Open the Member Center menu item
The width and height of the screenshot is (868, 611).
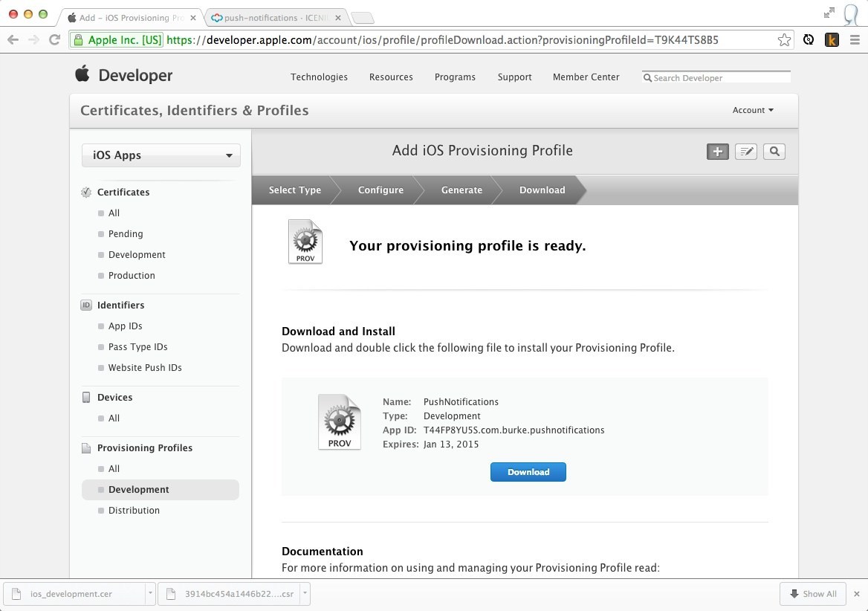tap(586, 77)
